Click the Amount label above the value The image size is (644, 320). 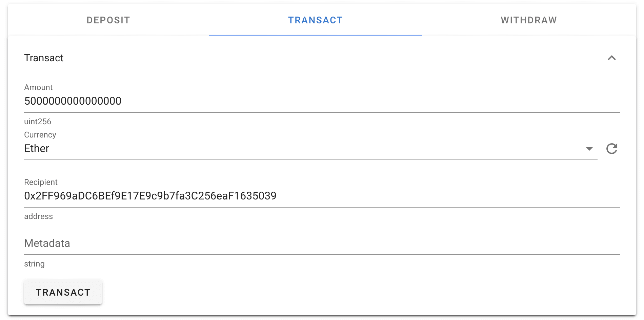38,87
